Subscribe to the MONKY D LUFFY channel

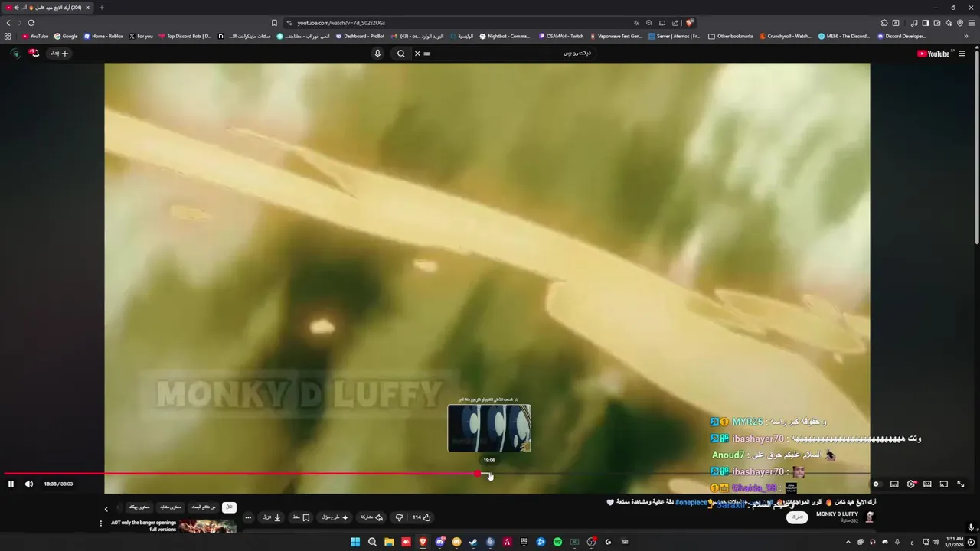click(x=797, y=517)
